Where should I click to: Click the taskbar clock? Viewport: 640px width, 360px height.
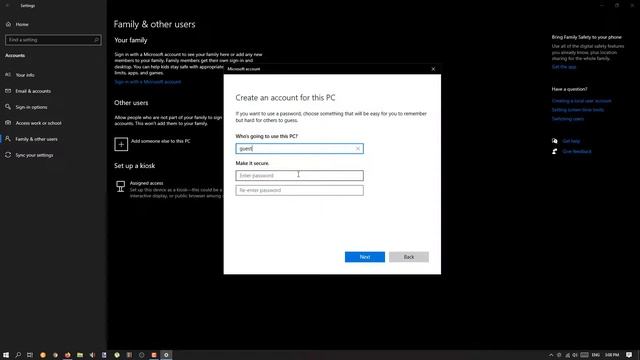[612, 355]
